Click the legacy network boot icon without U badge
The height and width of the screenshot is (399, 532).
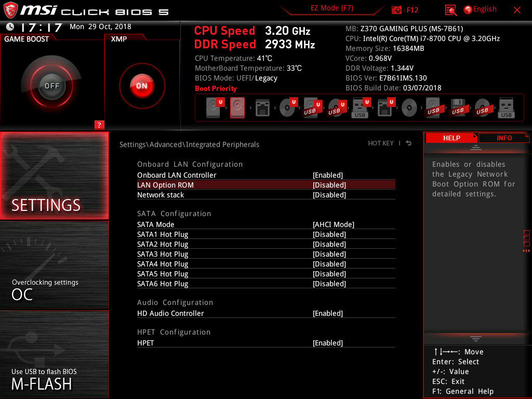tap(262, 108)
